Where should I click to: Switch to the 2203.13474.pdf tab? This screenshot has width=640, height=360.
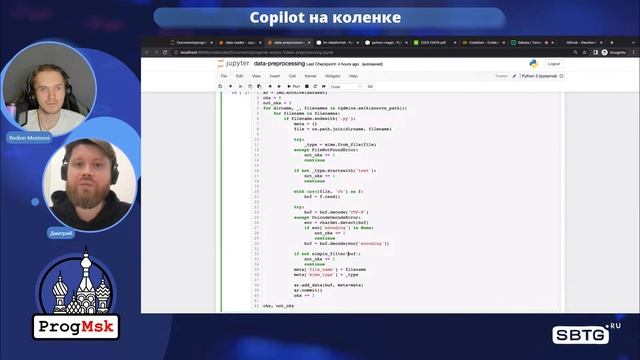pyautogui.click(x=434, y=42)
